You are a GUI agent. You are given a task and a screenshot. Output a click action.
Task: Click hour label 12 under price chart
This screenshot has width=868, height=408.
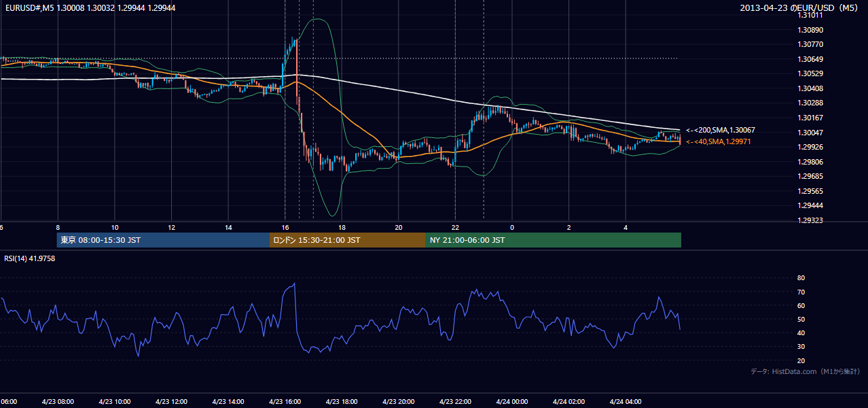coord(171,227)
